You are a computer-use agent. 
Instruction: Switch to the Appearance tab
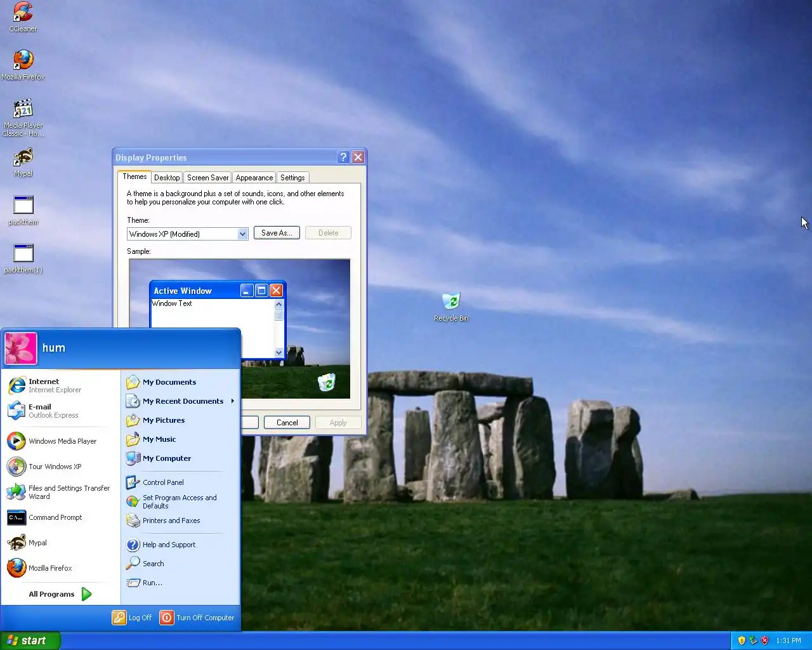(x=254, y=178)
